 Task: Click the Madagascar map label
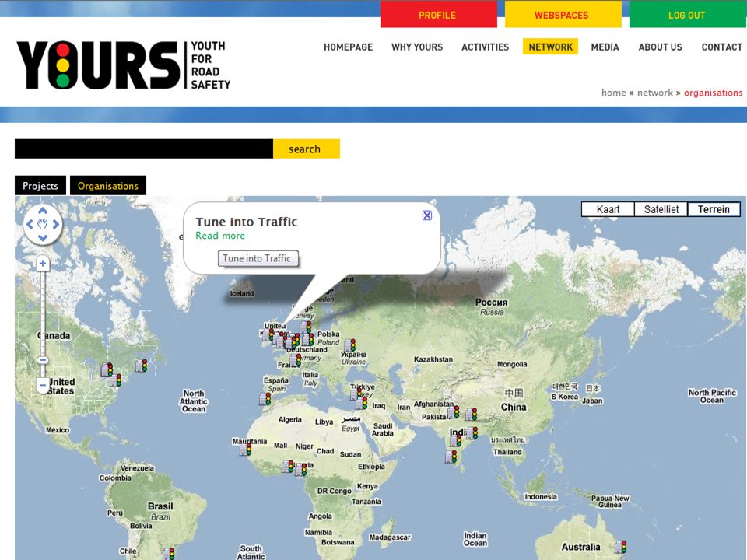(390, 537)
